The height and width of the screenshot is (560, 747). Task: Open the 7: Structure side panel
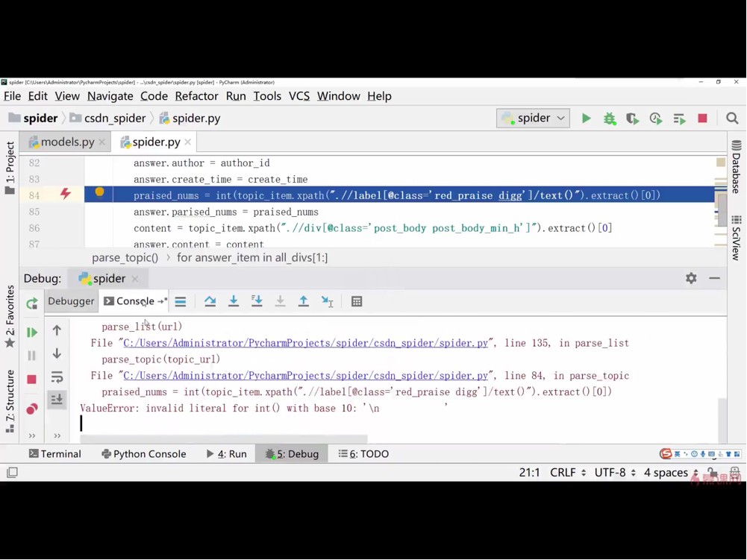pyautogui.click(x=10, y=401)
